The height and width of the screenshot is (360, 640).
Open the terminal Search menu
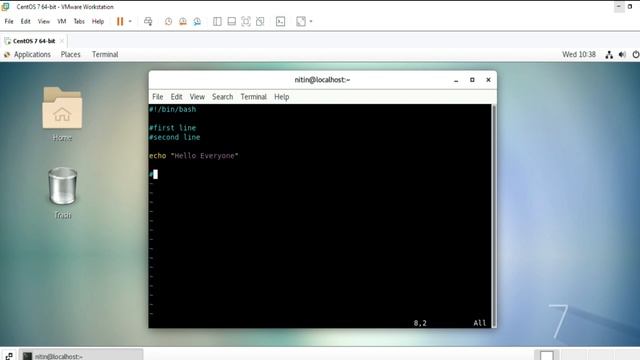point(222,97)
